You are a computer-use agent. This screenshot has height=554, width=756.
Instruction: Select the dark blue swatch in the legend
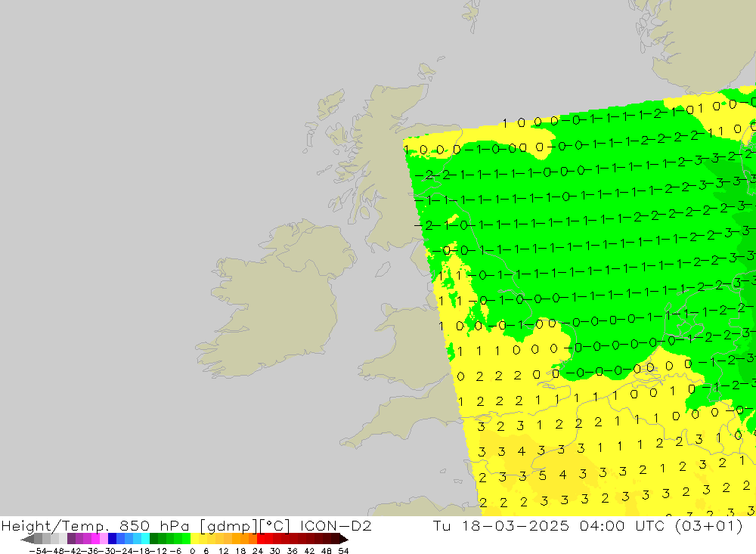tap(112, 539)
